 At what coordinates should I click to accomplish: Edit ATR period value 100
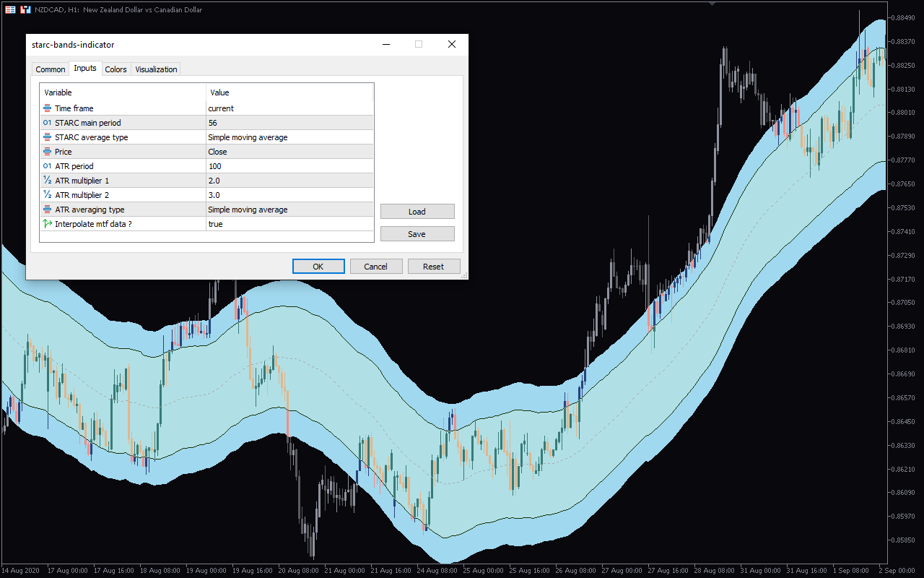pyautogui.click(x=289, y=166)
